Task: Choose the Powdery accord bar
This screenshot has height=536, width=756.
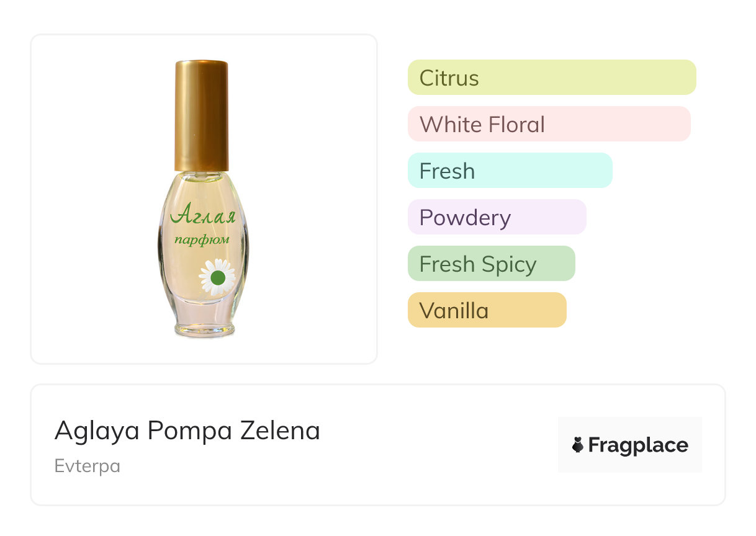Action: coord(497,217)
